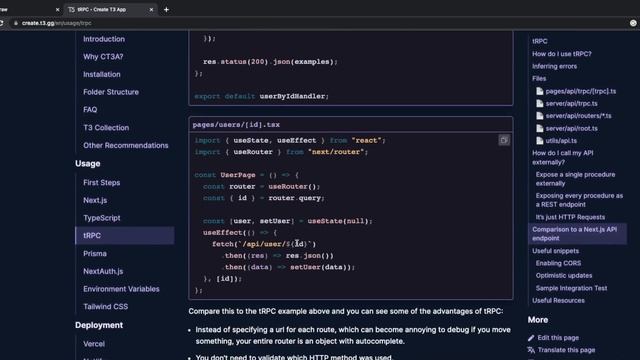
Task: Jump to Inferring errors section
Action: 554,66
